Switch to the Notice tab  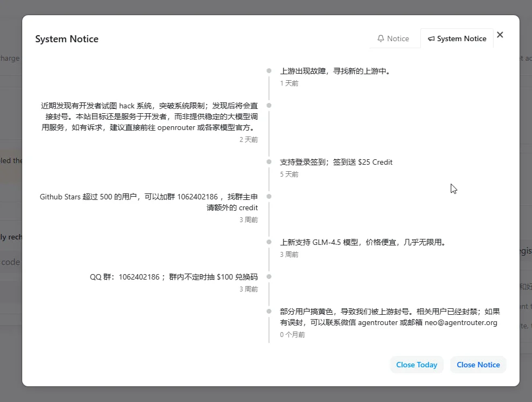(393, 38)
